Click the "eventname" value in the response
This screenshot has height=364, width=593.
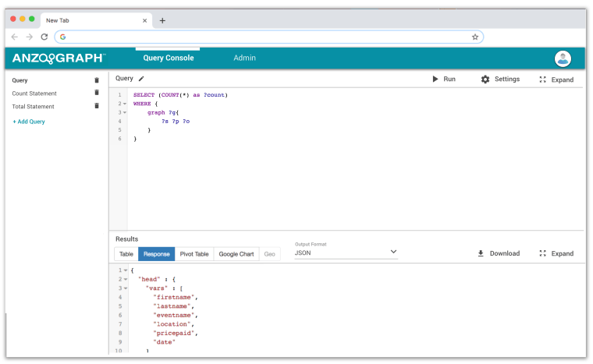click(x=173, y=315)
